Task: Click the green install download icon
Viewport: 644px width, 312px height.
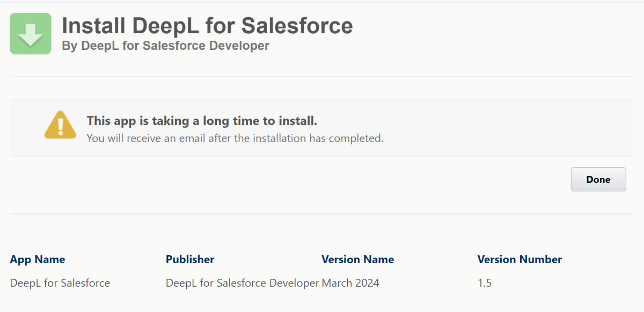Action: [x=31, y=34]
